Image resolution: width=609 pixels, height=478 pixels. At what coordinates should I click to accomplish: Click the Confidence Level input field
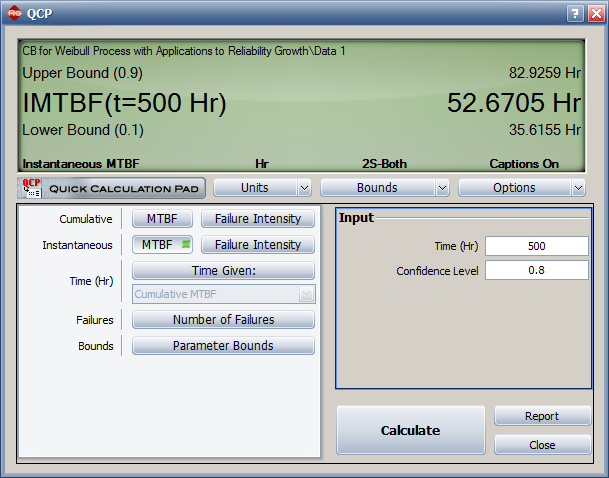pos(537,270)
